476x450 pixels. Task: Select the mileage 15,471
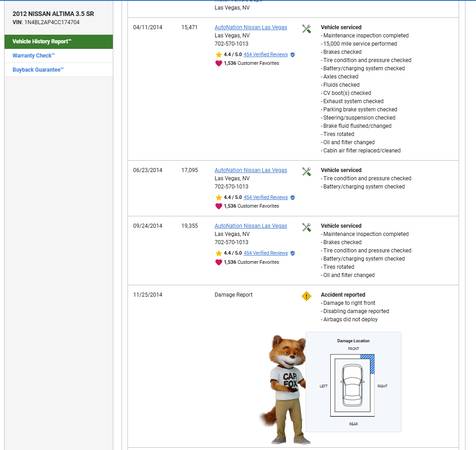tap(189, 27)
